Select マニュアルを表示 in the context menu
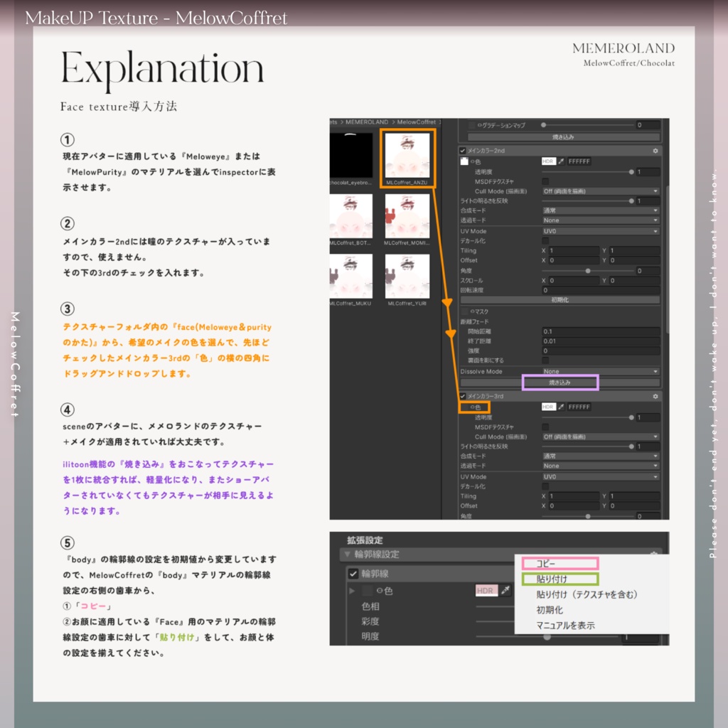728x728 pixels. pyautogui.click(x=566, y=624)
